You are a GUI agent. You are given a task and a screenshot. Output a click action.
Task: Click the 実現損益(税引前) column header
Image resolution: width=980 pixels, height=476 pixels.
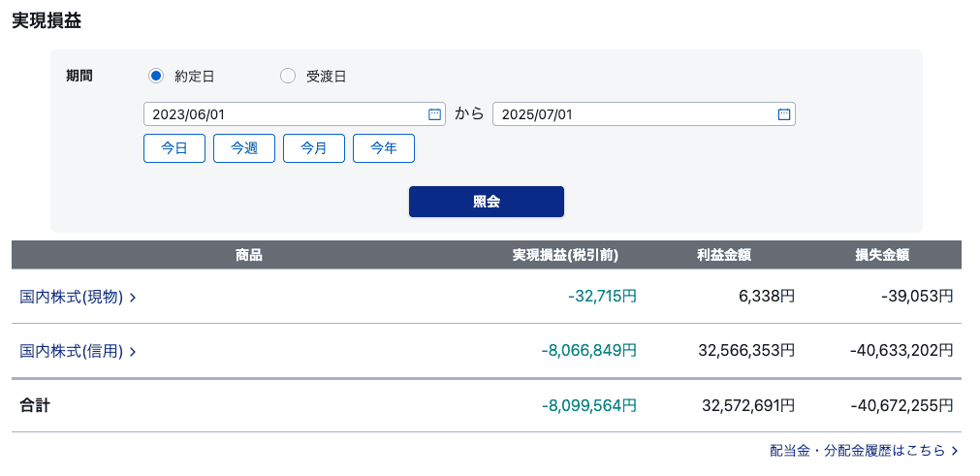tap(565, 255)
